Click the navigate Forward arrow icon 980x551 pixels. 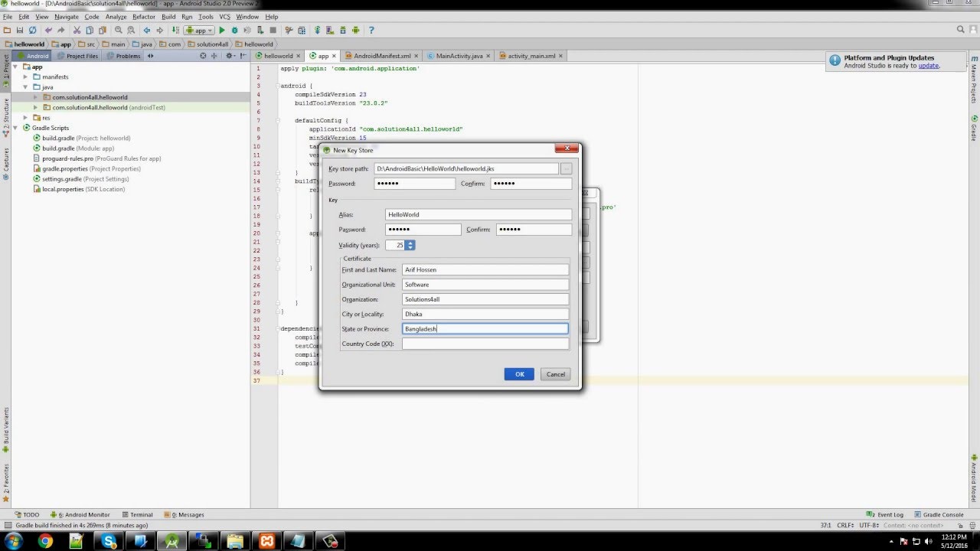pos(159,30)
